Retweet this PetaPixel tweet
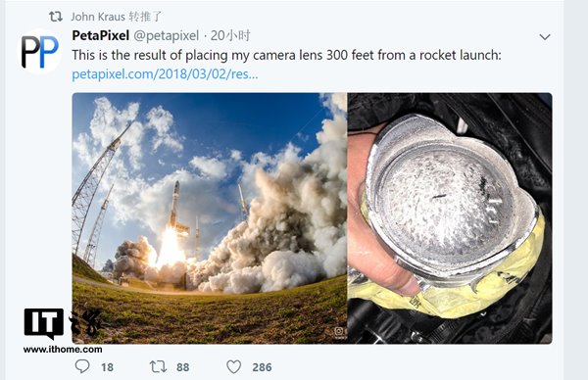Image resolution: width=588 pixels, height=380 pixels. 158,366
